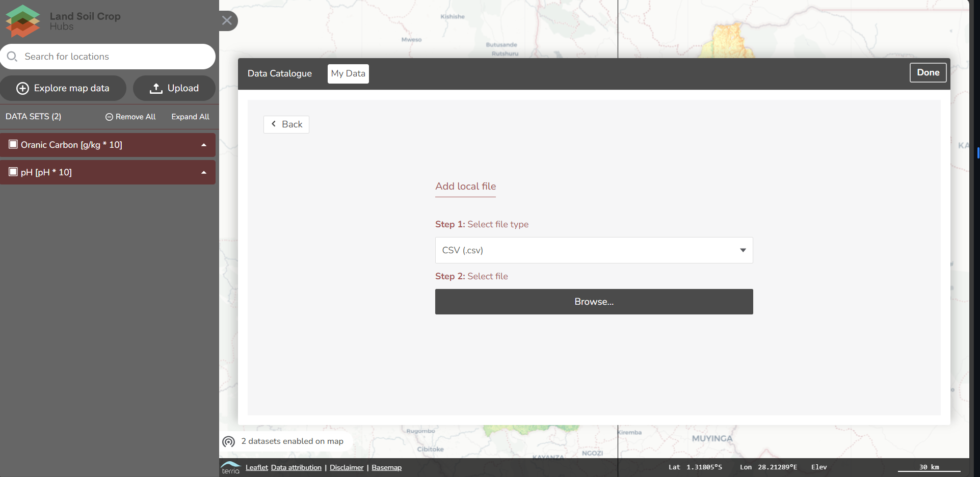The width and height of the screenshot is (980, 477).
Task: Click the Terria logo in footer
Action: (x=231, y=467)
